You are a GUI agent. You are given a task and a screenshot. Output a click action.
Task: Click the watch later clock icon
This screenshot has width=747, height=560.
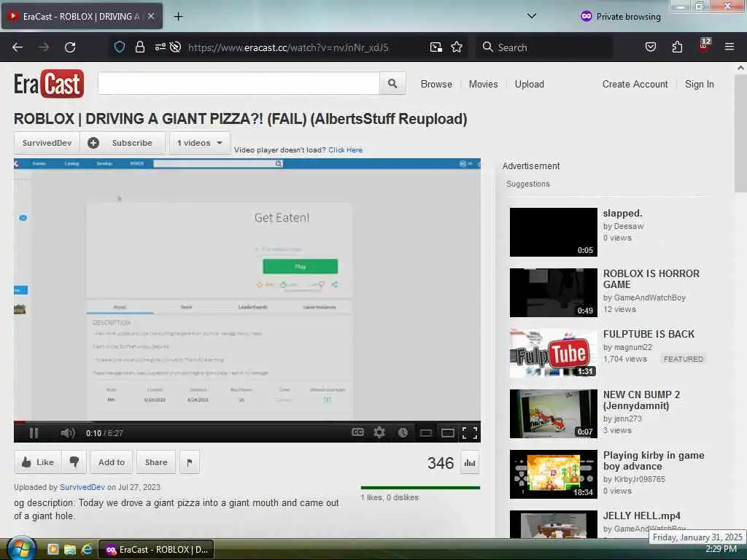point(403,432)
